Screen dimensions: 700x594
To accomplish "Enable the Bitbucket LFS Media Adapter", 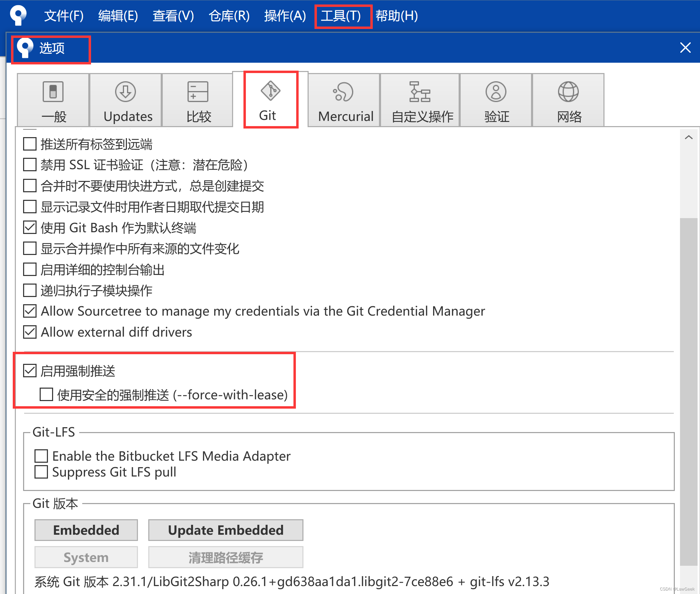I will [41, 456].
